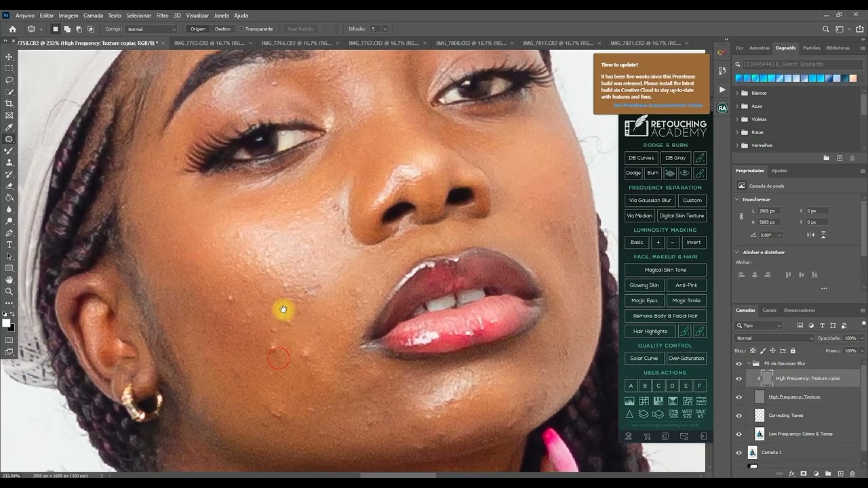Select the Move tool

(9, 57)
